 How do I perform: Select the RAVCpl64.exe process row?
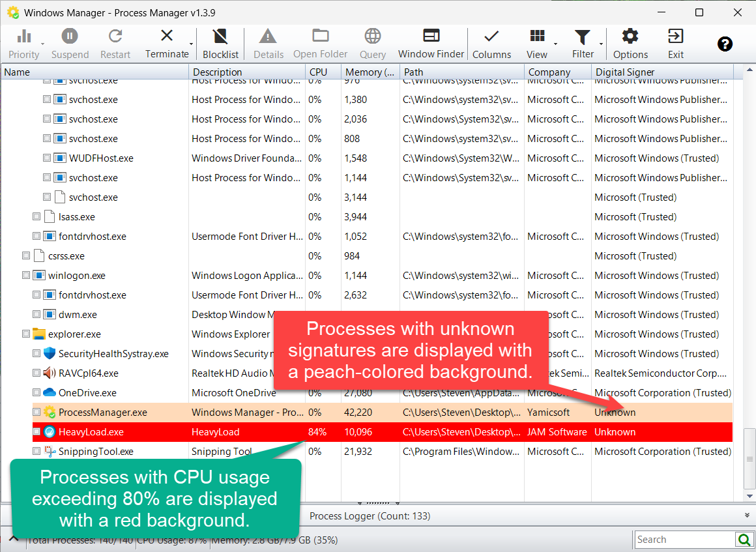pyautogui.click(x=383, y=373)
